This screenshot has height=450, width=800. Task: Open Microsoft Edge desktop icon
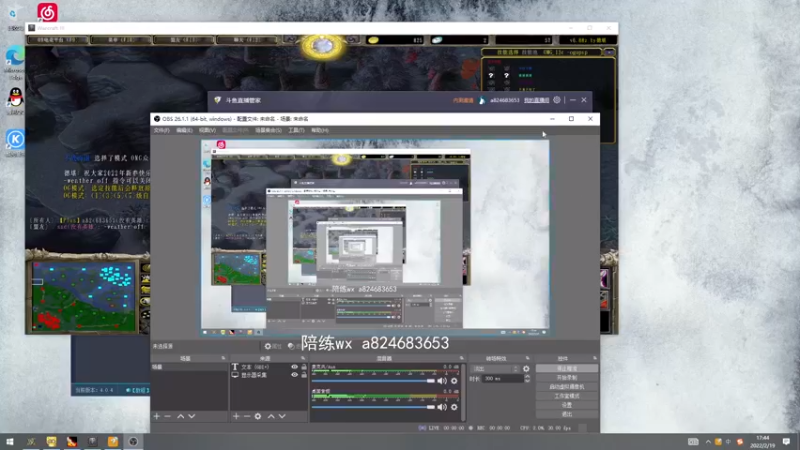click(15, 56)
